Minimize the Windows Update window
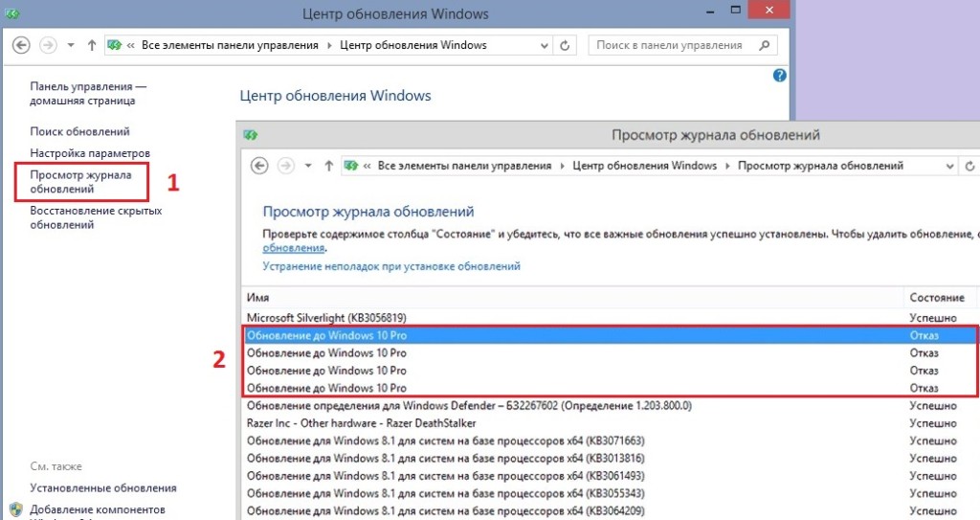Screen dimensions: 980x520 711,11
